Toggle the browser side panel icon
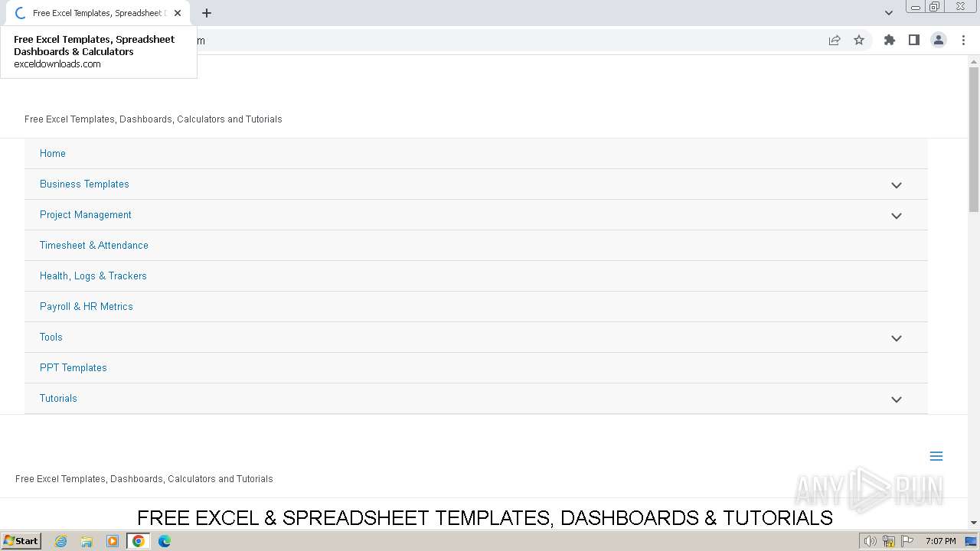The height and width of the screenshot is (551, 980). tap(914, 41)
